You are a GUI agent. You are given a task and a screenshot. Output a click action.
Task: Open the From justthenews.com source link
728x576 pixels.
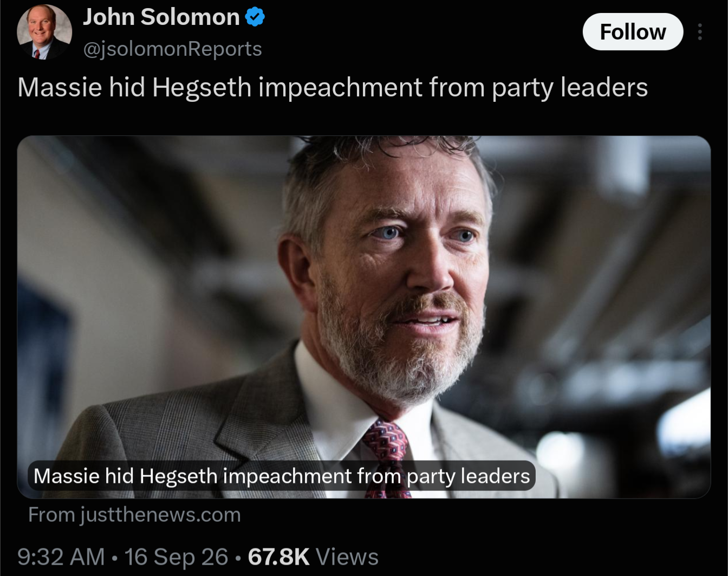[x=134, y=515]
